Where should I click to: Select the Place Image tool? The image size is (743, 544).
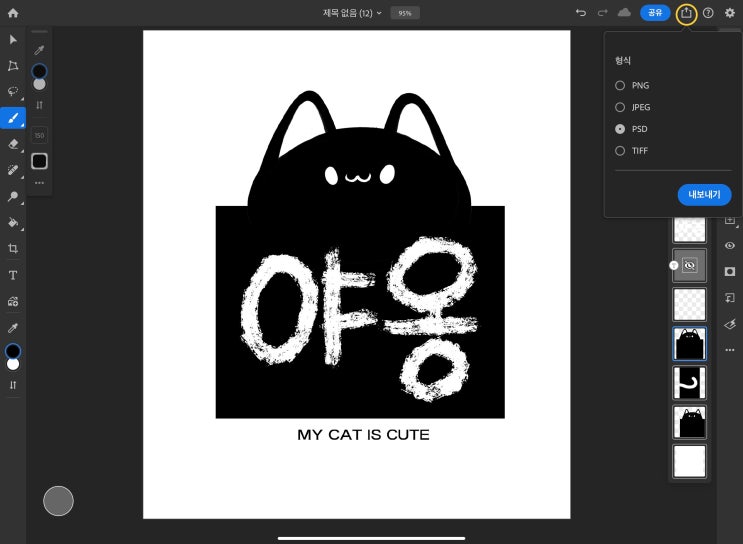[x=13, y=301]
